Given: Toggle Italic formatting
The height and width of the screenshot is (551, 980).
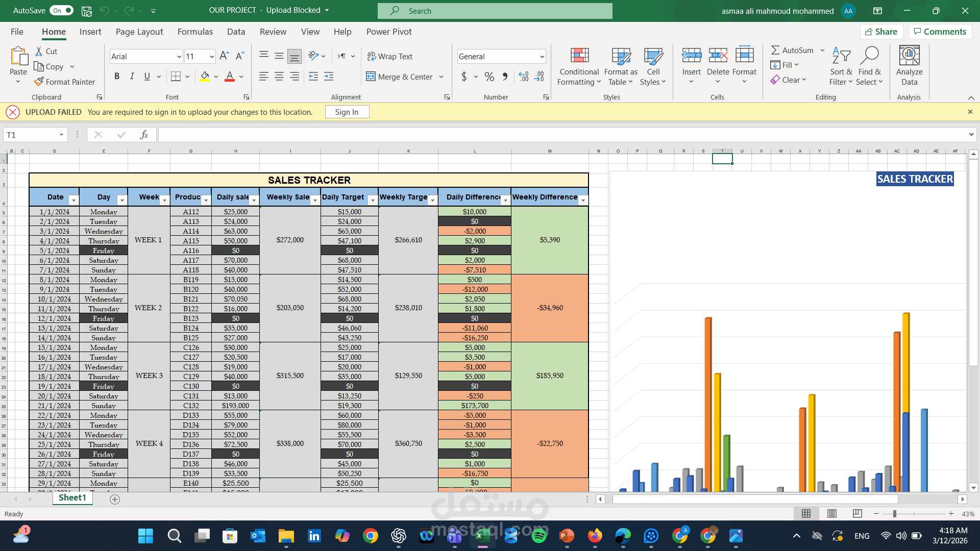Looking at the screenshot, I should tap(132, 77).
